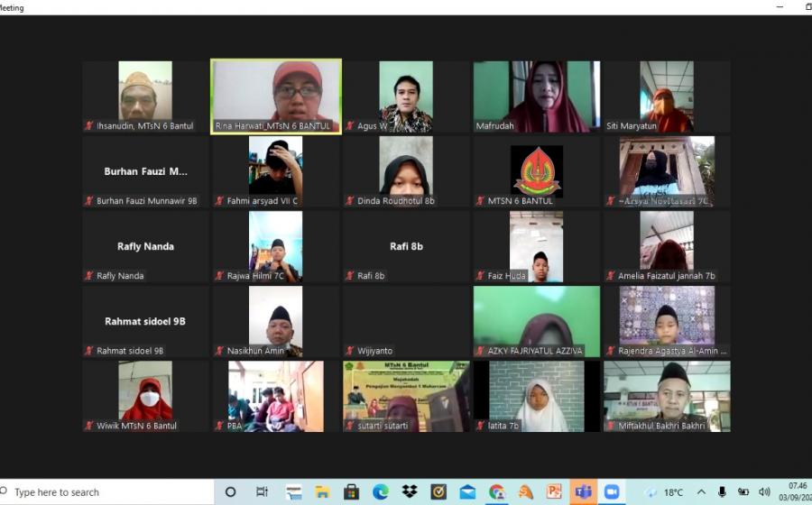Open Zoom from the taskbar
This screenshot has width=812, height=505.
click(x=612, y=491)
